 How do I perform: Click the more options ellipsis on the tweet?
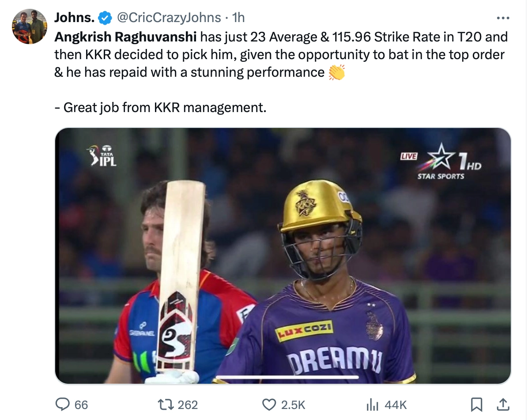pyautogui.click(x=503, y=17)
